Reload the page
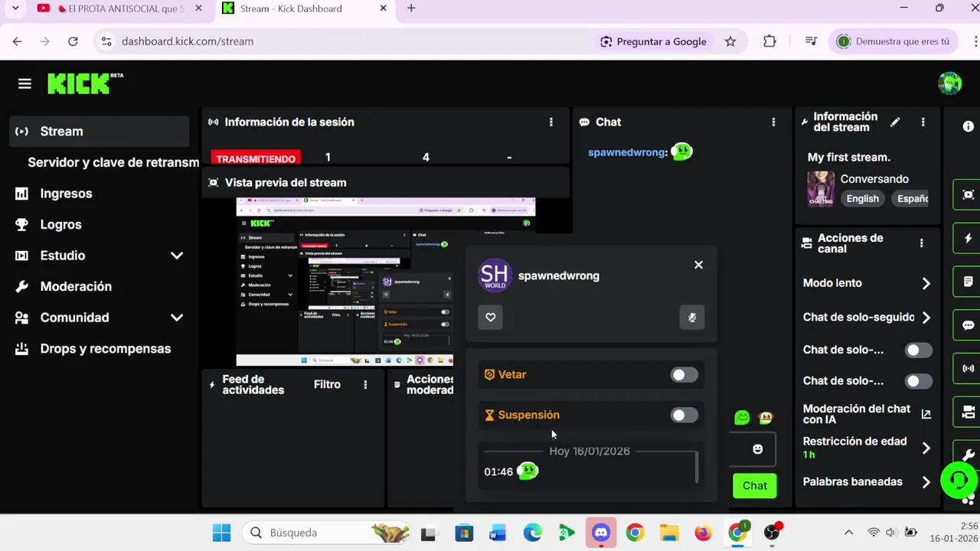This screenshot has height=551, width=980. (73, 41)
